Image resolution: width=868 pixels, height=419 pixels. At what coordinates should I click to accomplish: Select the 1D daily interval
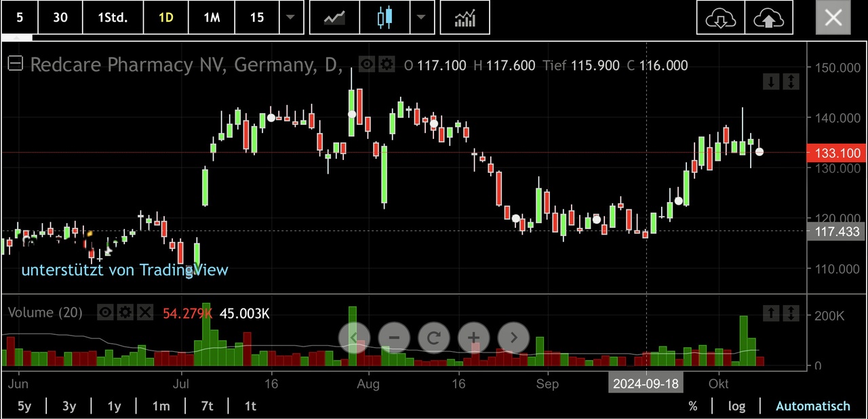tap(166, 18)
